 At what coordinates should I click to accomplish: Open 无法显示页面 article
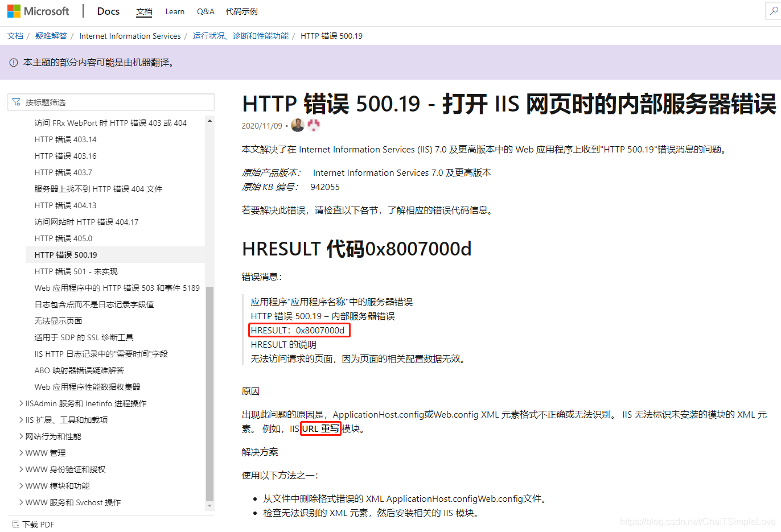[x=58, y=321]
